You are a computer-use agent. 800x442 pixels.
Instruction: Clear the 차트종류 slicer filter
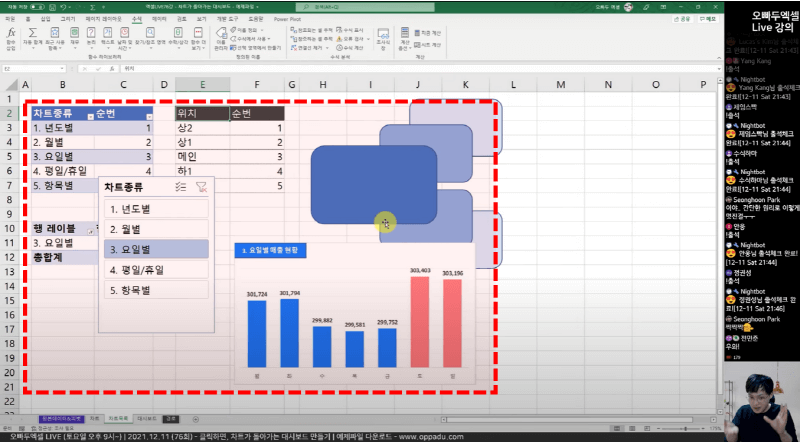(201, 186)
